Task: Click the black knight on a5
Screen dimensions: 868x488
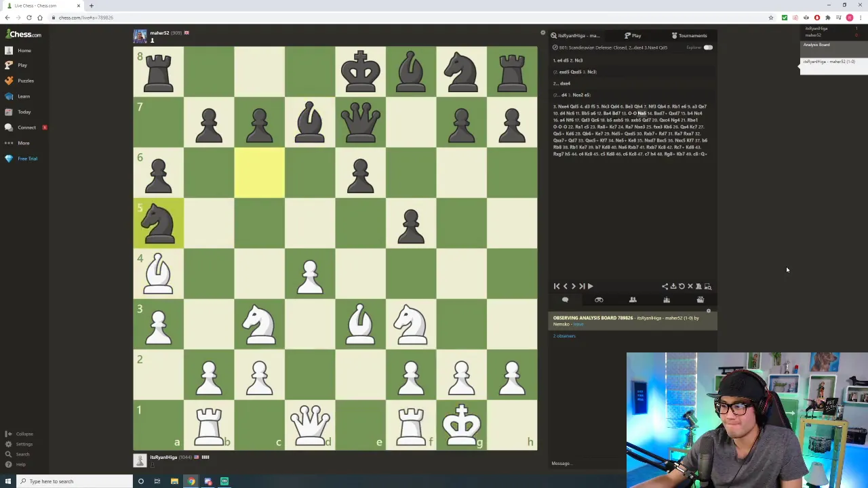Action: (x=159, y=224)
